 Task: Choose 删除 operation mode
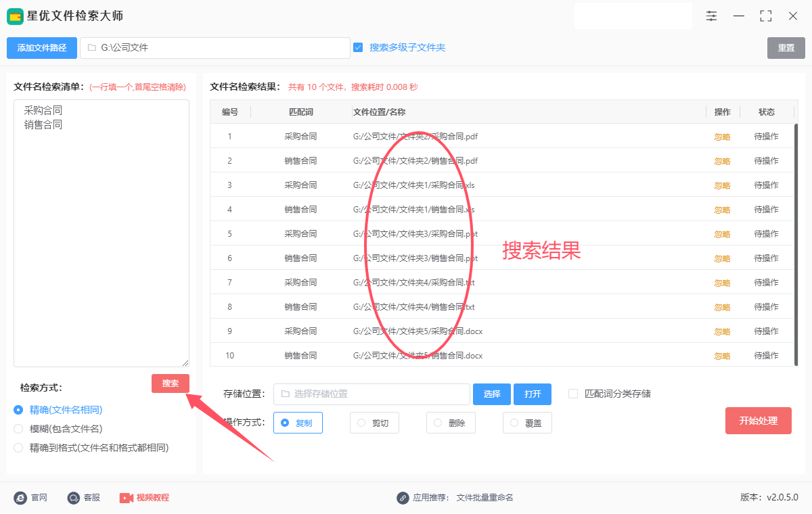tap(451, 423)
